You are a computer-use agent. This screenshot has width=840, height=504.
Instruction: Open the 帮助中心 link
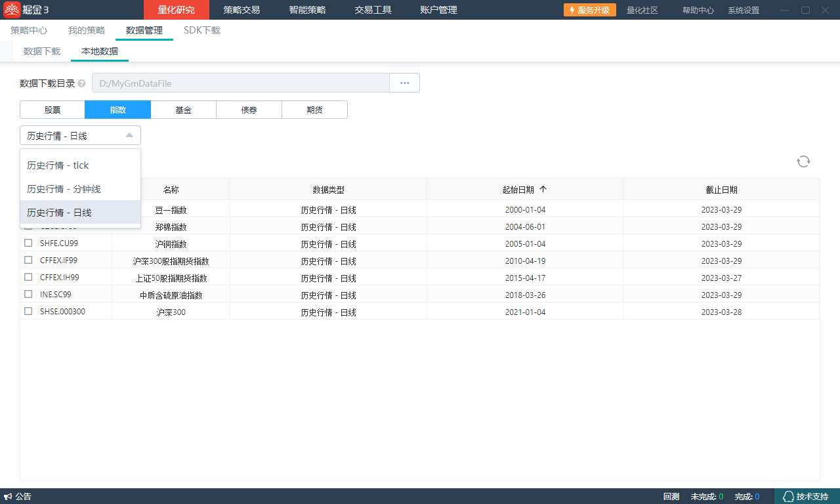point(698,10)
